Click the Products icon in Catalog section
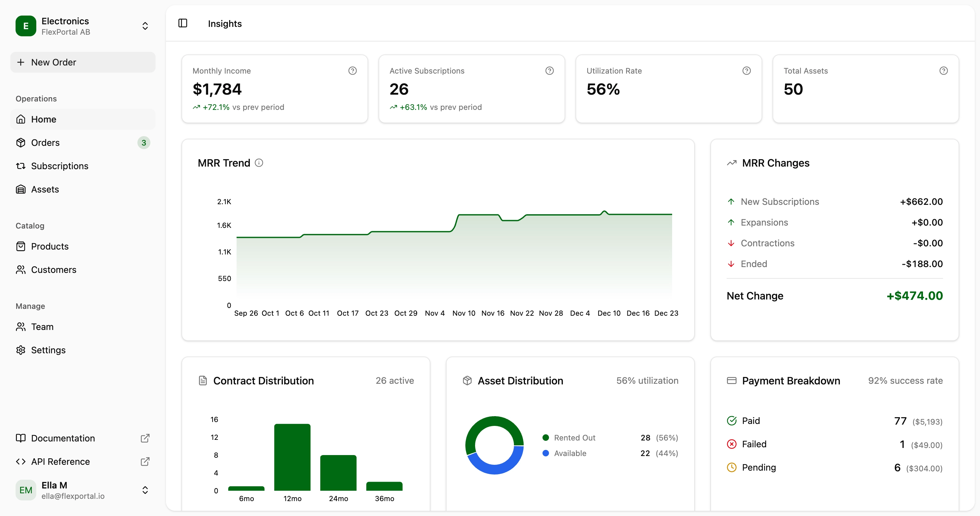980x516 pixels. tap(21, 246)
